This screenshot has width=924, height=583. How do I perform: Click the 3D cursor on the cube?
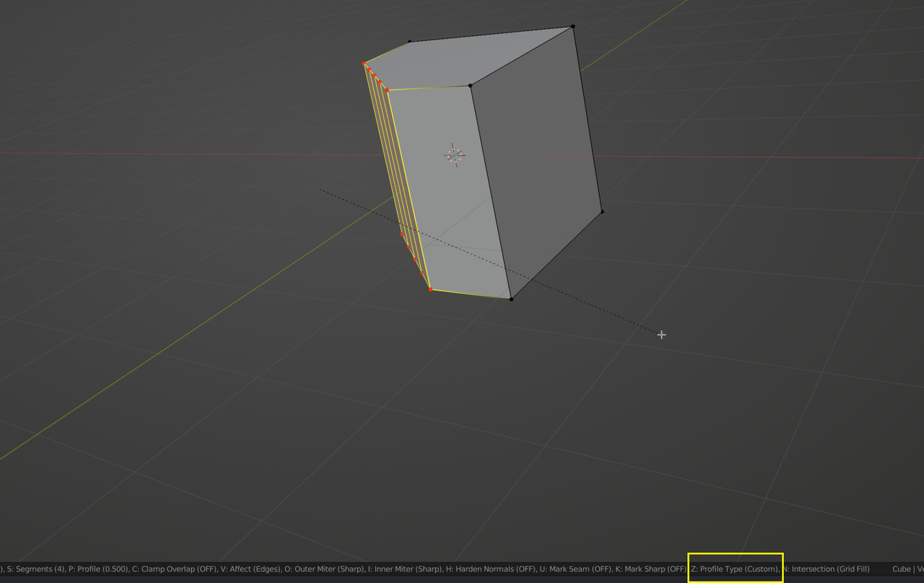454,154
